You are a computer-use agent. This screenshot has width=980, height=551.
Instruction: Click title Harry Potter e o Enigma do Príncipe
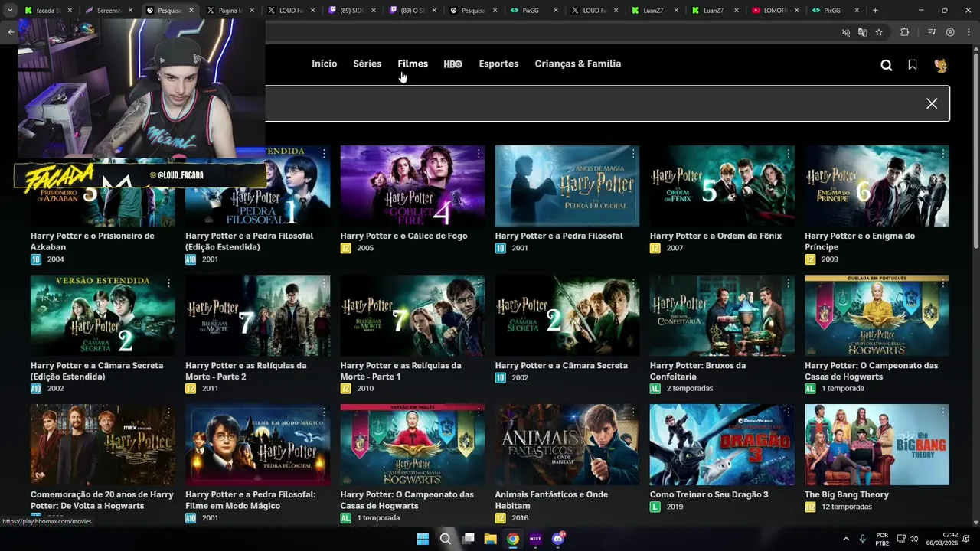pos(859,241)
